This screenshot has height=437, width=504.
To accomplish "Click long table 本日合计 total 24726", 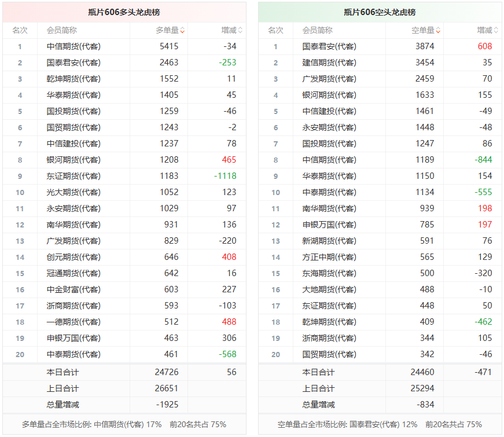I will pos(167,372).
